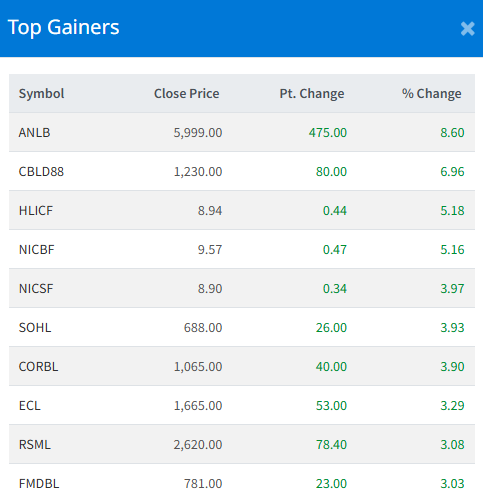Click the NICSF symbol

coord(36,289)
